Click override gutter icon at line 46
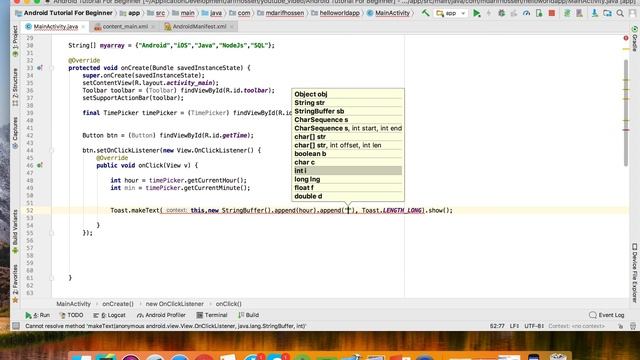Viewport: 640px width, 360px height. click(x=40, y=165)
